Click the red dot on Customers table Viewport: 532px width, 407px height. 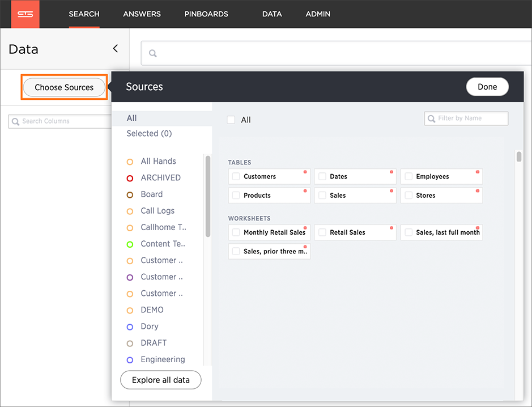pos(305,172)
